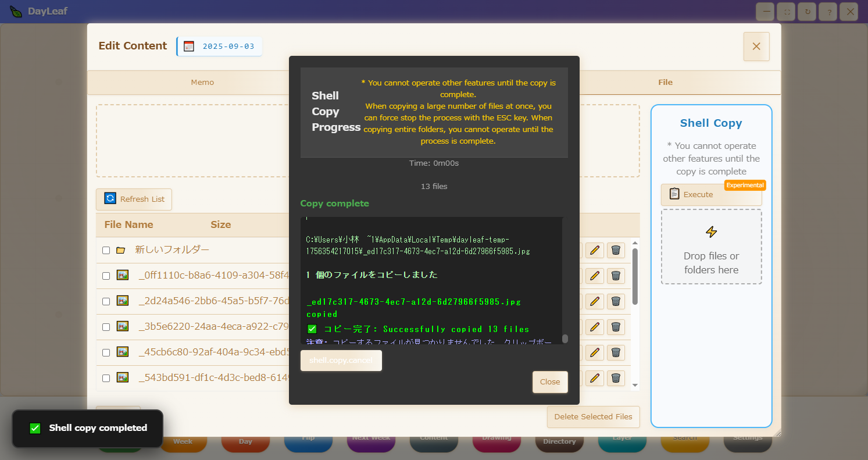Tick the checkbox beside _543bd591 file
Viewport: 868px width, 460px height.
tap(106, 378)
